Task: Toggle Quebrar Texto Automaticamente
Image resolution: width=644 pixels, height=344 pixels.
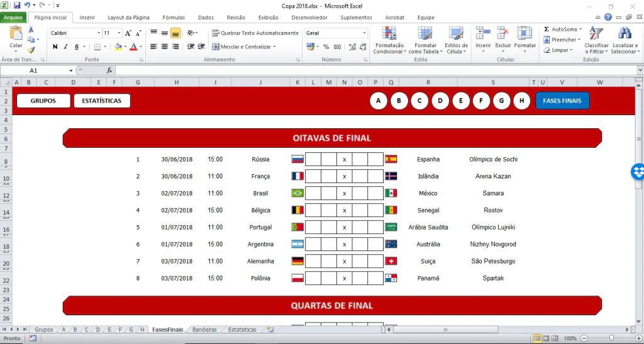Action: click(255, 33)
